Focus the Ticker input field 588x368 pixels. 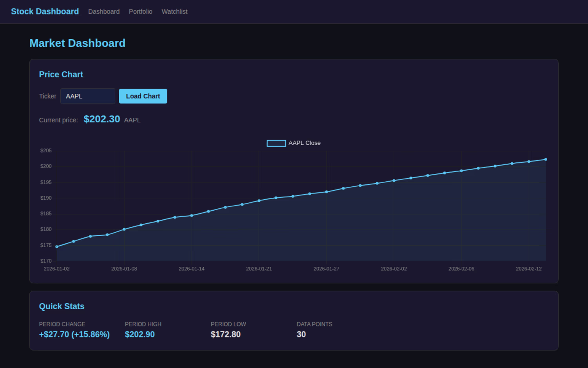[x=87, y=96]
